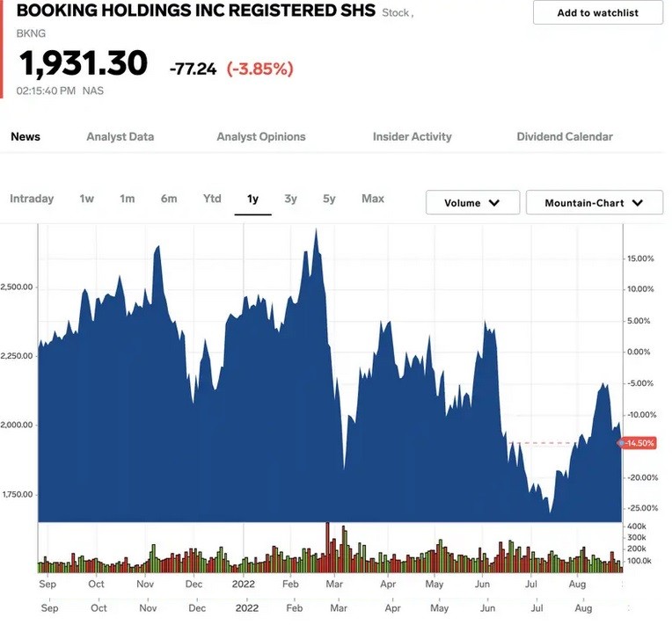
Task: Choose the 1w time range
Action: (86, 199)
